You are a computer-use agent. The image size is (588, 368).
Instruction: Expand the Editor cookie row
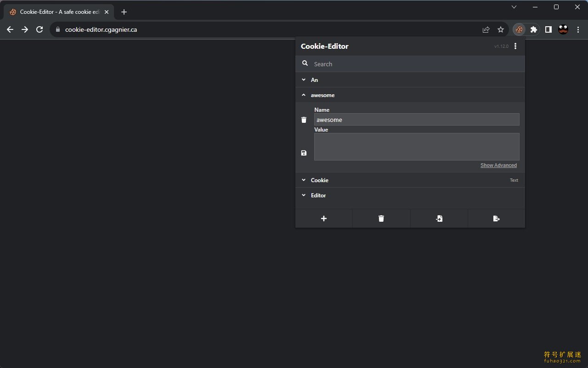[x=410, y=195]
